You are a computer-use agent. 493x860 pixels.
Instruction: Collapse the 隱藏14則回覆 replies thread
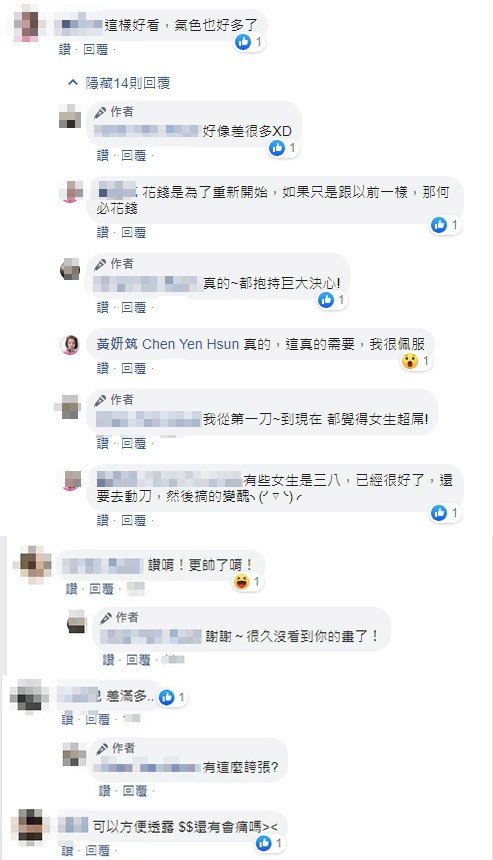(118, 83)
